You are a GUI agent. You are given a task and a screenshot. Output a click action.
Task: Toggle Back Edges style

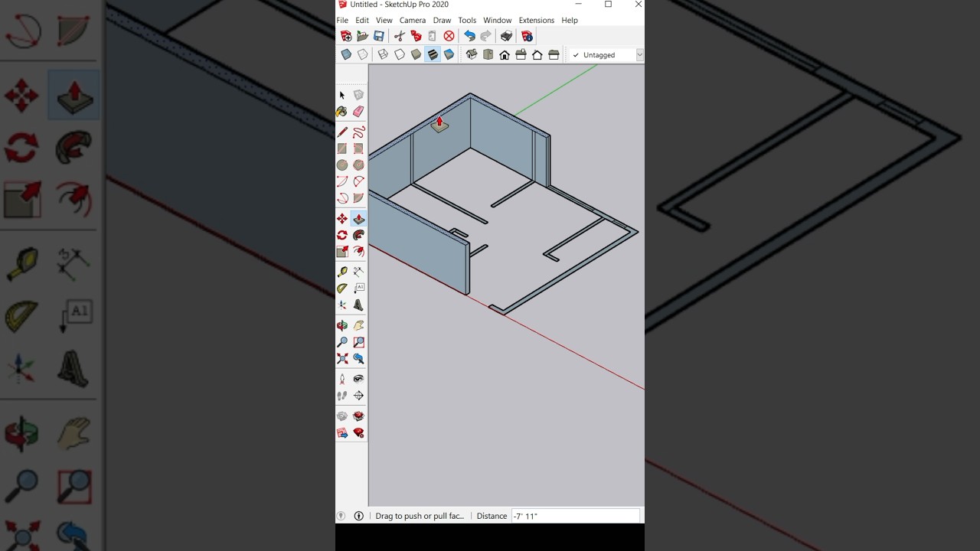coord(363,54)
